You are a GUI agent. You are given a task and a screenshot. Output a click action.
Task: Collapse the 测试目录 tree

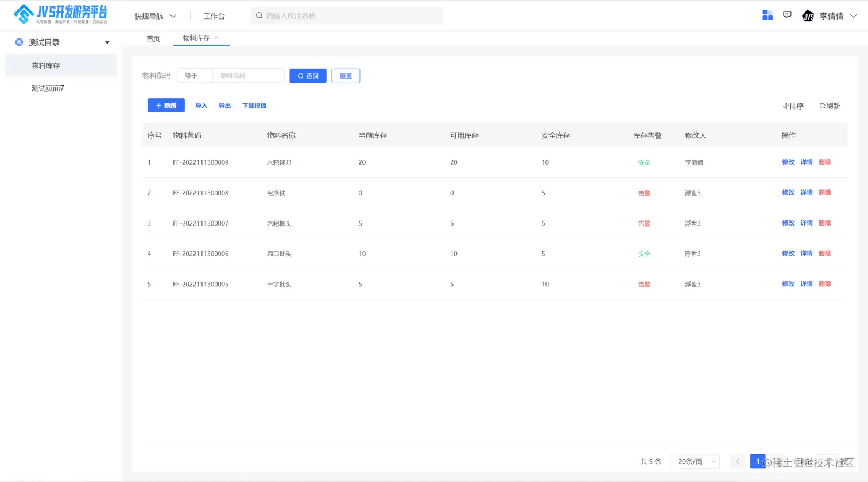pos(107,42)
